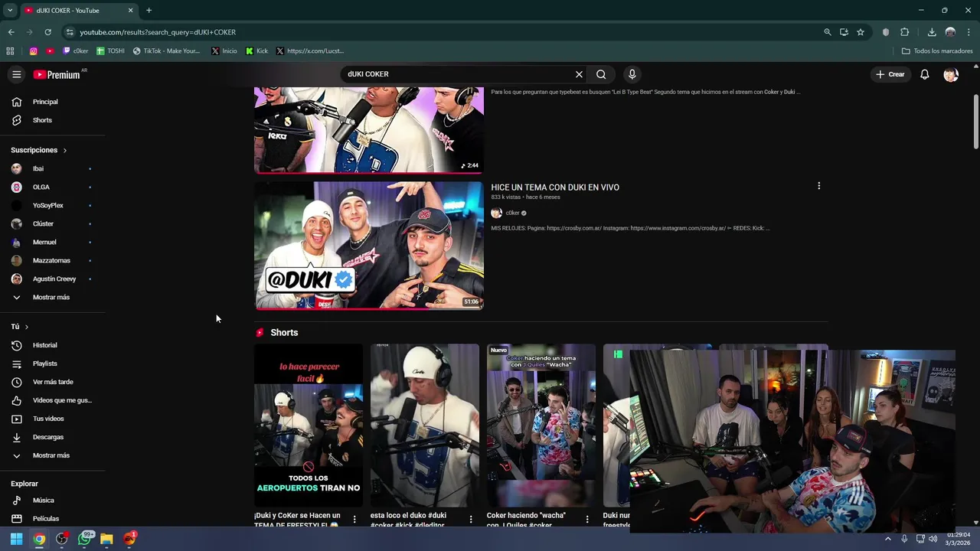Open Todos los marcadores folder
980x551 pixels.
937,51
